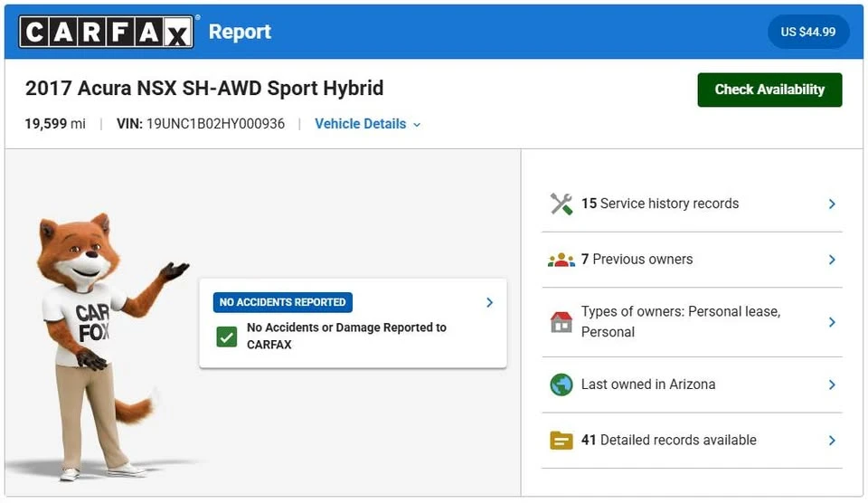Open the No Accidents Reported card chevron
Image resolution: width=868 pixels, height=503 pixels.
(x=489, y=302)
